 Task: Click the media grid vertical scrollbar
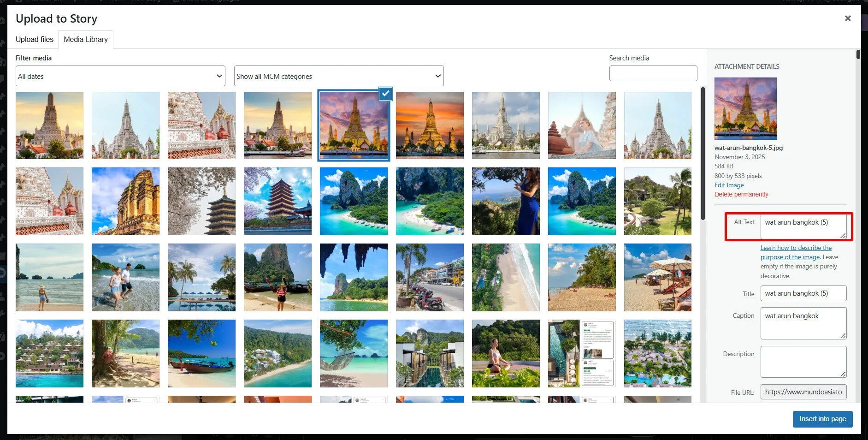(703, 152)
